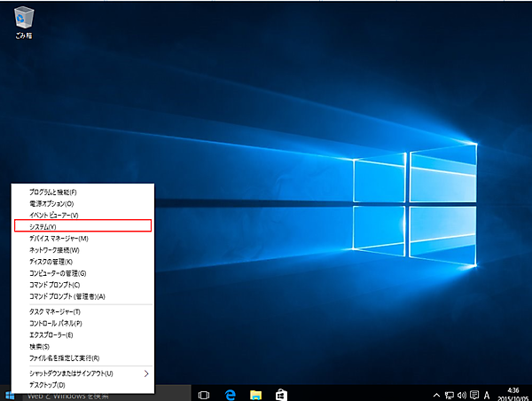Open the Windows Store taskbar icon
This screenshot has height=401, width=532.
[279, 393]
